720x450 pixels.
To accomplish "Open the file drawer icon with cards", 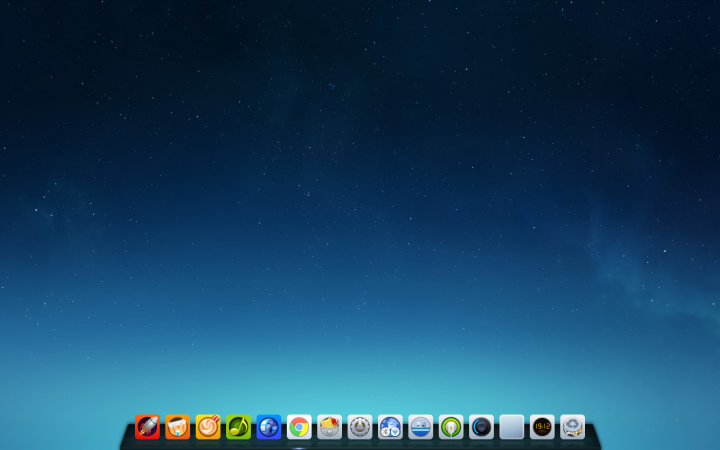I will point(329,427).
